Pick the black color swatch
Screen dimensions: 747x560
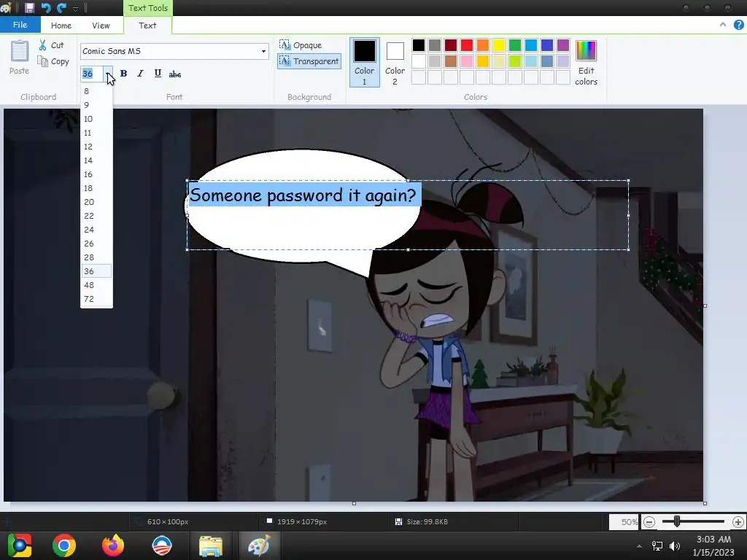(x=419, y=45)
